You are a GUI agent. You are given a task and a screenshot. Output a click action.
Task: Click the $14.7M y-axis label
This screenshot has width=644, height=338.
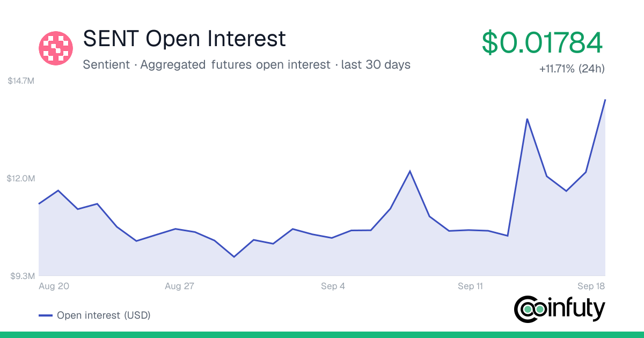(x=21, y=81)
